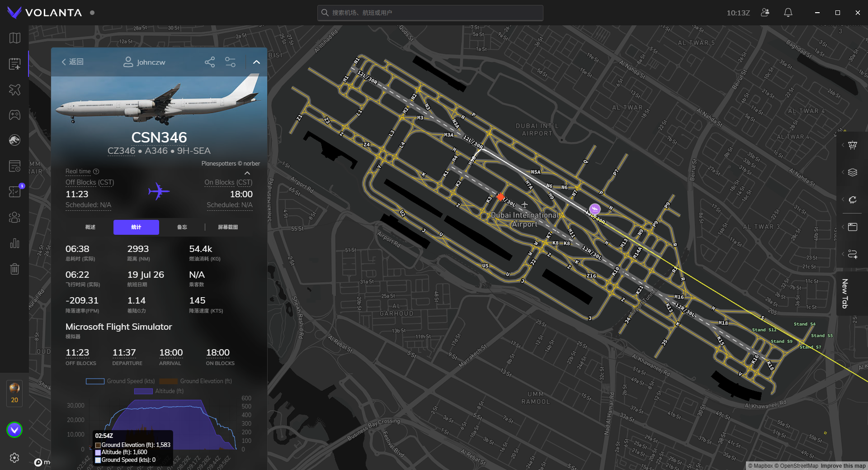This screenshot has height=470, width=868.
Task: Focus the airport and flight search field
Action: tap(430, 13)
